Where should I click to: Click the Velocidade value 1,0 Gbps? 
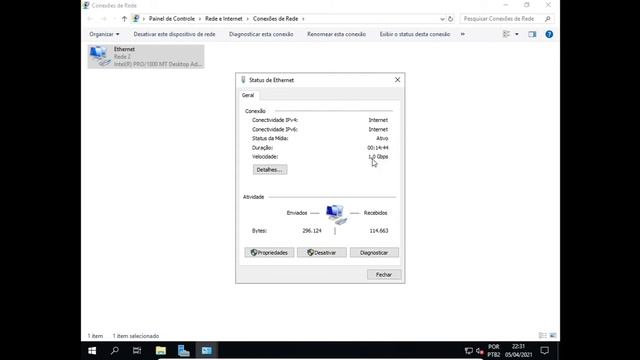(378, 157)
